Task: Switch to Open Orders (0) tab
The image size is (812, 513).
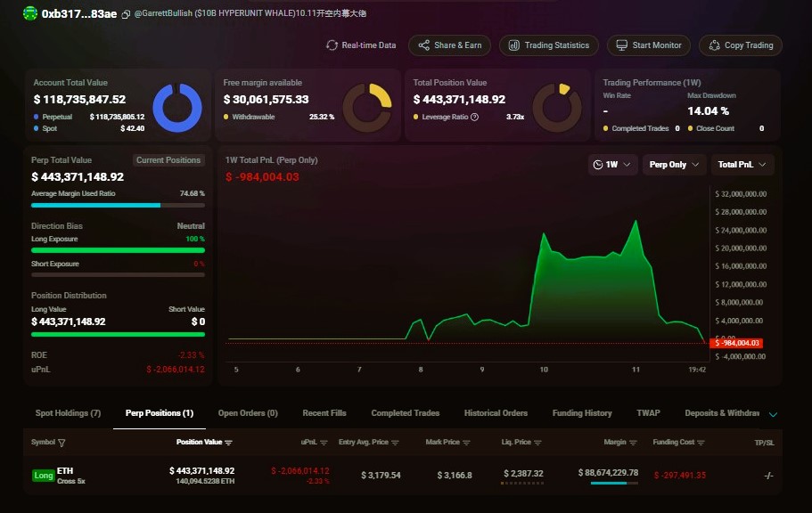Action: 248,413
